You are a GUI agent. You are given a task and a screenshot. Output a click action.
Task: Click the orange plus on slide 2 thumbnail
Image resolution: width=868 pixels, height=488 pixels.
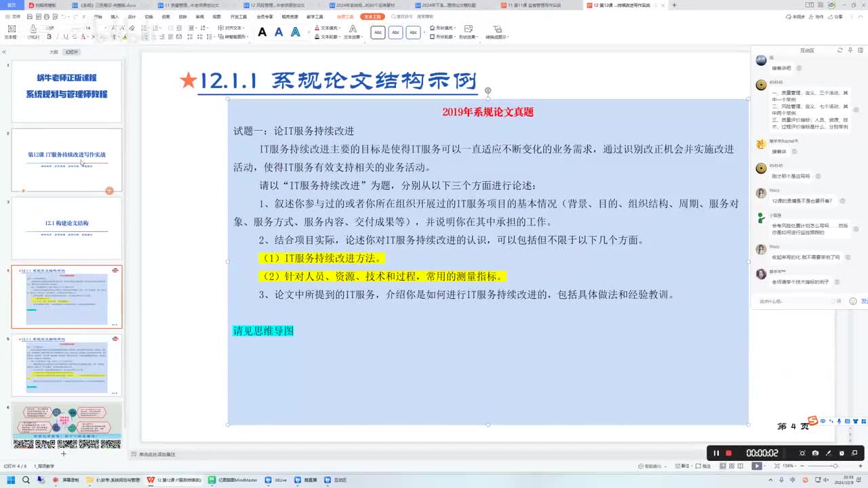pyautogui.click(x=109, y=190)
